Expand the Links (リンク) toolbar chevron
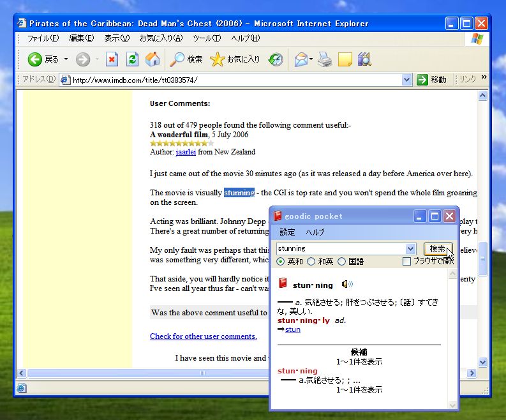 click(x=484, y=77)
